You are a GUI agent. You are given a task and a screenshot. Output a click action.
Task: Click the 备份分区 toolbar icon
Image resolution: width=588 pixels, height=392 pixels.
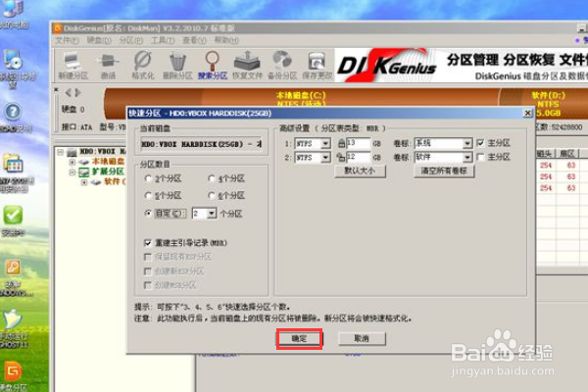coord(282,66)
